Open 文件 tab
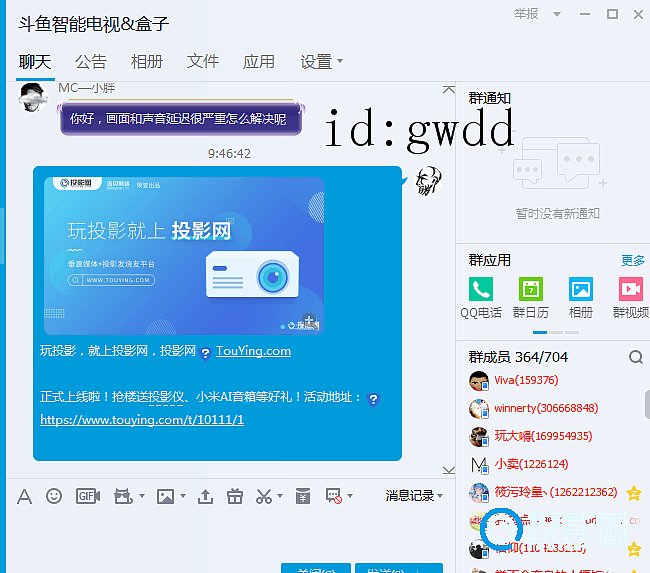This screenshot has height=573, width=650. point(203,62)
